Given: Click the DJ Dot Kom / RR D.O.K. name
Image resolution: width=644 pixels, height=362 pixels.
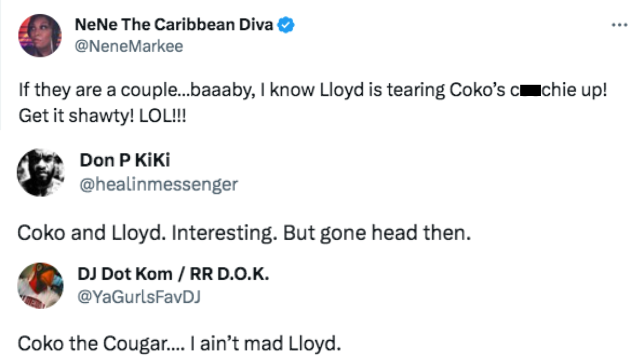Looking at the screenshot, I should coord(173,274).
